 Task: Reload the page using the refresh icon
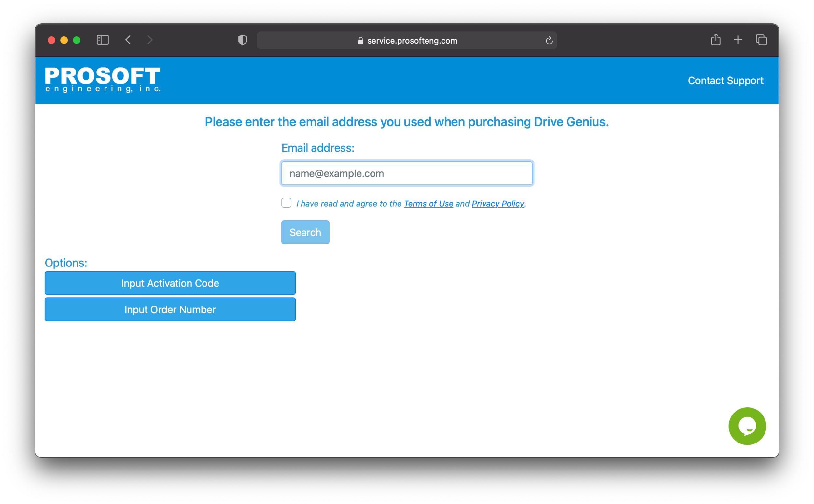tap(549, 40)
